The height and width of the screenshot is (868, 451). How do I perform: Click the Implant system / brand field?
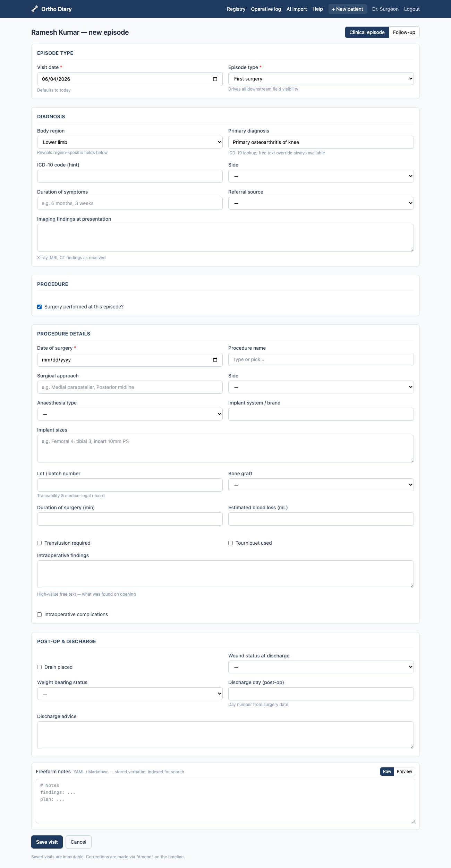[x=321, y=414]
